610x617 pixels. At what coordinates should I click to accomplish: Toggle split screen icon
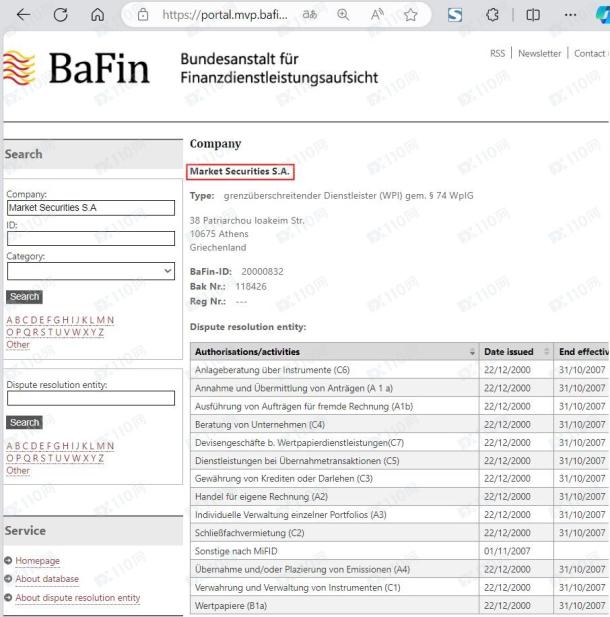tap(533, 15)
